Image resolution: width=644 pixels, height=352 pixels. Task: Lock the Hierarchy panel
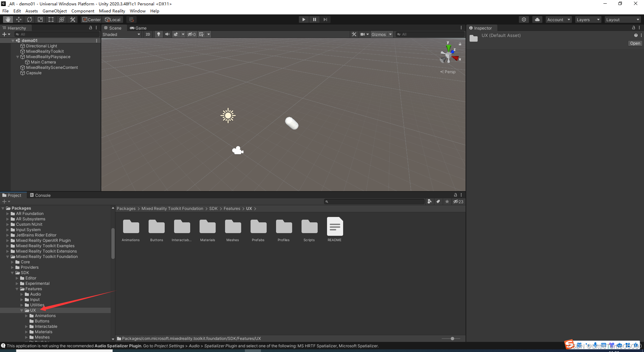point(90,28)
